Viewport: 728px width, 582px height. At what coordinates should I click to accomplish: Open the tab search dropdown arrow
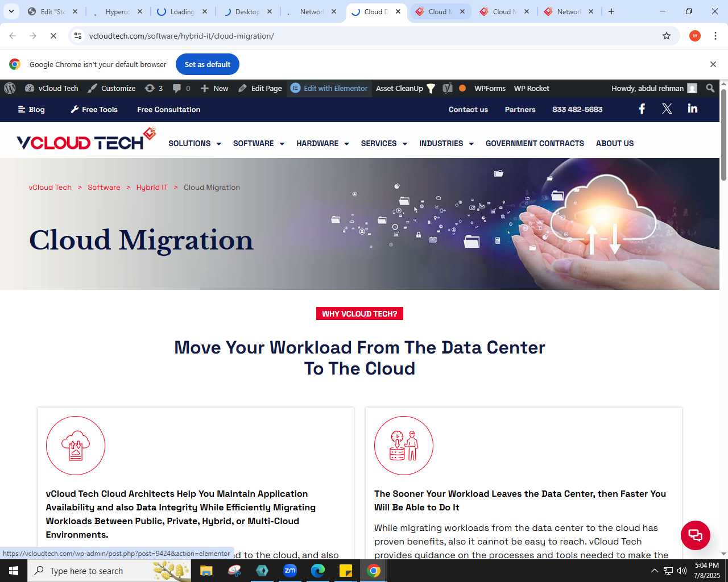[11, 11]
